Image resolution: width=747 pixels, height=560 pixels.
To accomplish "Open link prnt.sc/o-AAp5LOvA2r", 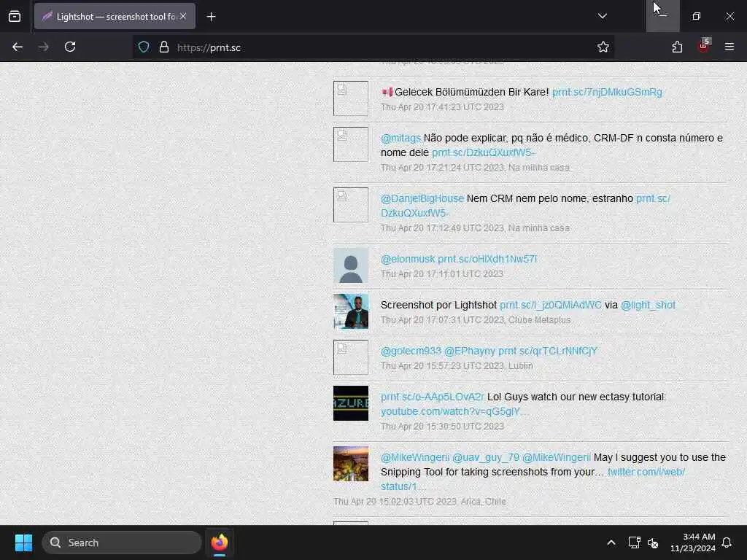I will pos(432,397).
